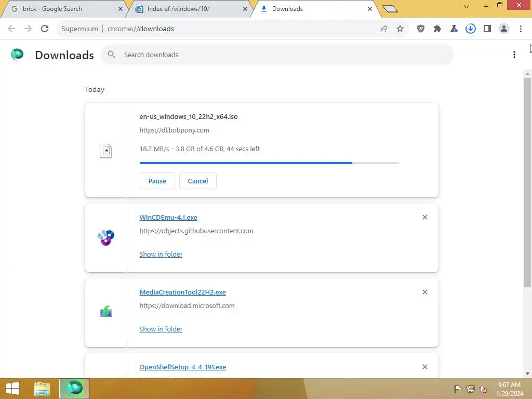Toggle the side panel icon
532x399 pixels.
pos(487,29)
